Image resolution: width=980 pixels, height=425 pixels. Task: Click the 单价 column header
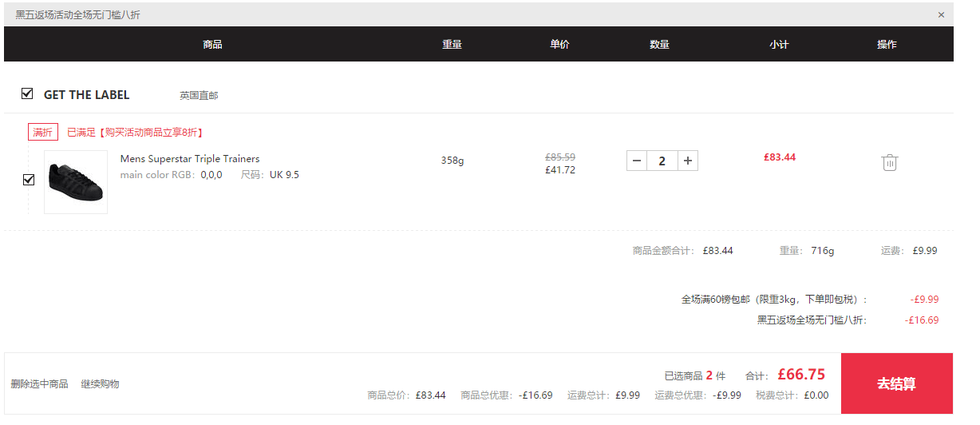pyautogui.click(x=559, y=45)
